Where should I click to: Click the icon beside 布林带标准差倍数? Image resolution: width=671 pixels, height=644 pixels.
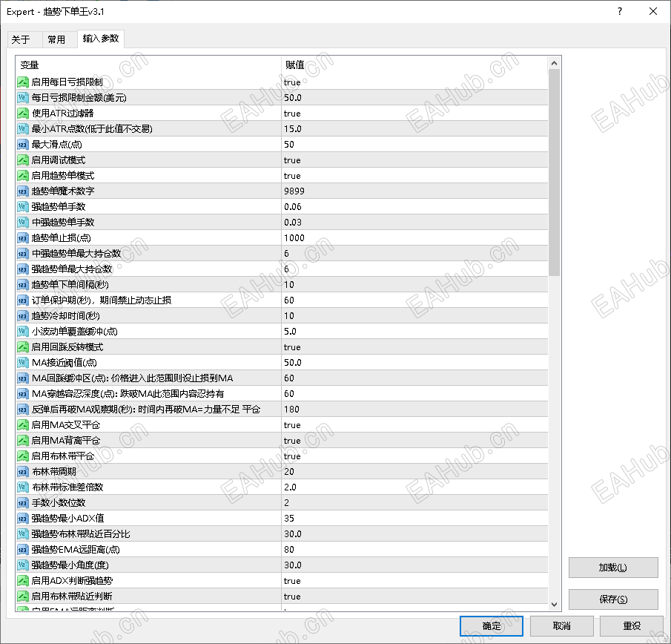pyautogui.click(x=23, y=487)
